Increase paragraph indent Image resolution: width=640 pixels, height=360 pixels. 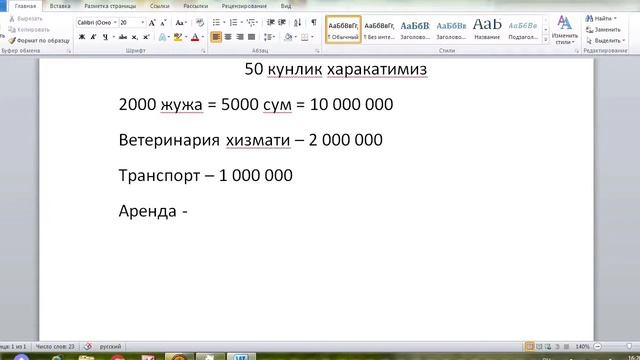click(x=282, y=22)
